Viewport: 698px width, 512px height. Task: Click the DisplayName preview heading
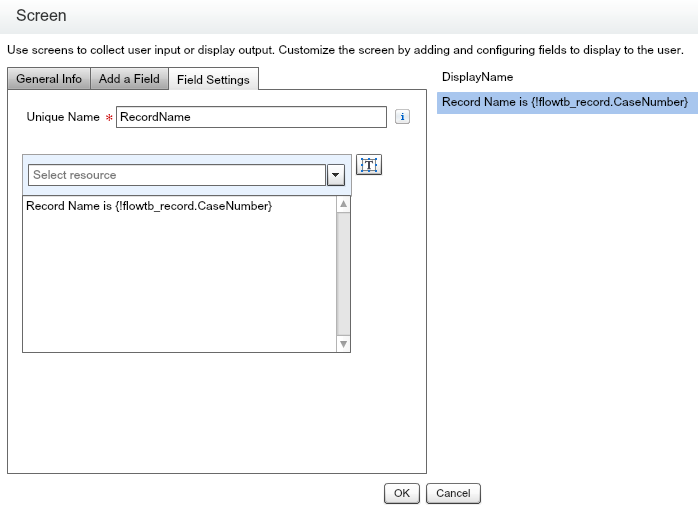pos(477,77)
